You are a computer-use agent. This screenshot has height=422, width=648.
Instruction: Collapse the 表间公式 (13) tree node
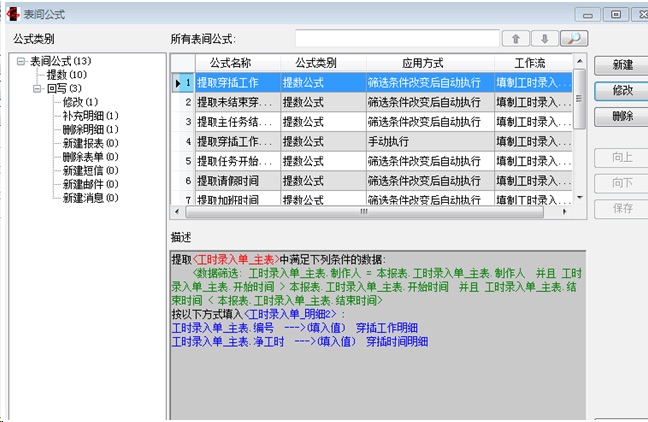click(21, 62)
